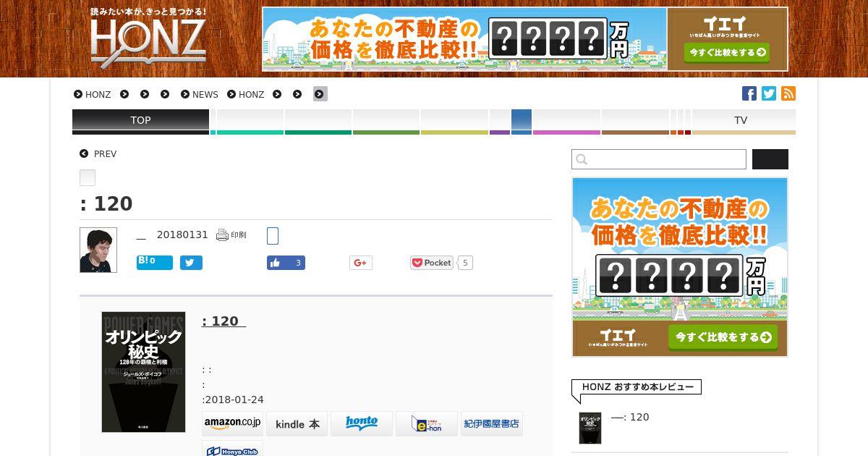Open the 紀伊國屋書店 store button
This screenshot has height=456, width=868.
pos(492,423)
